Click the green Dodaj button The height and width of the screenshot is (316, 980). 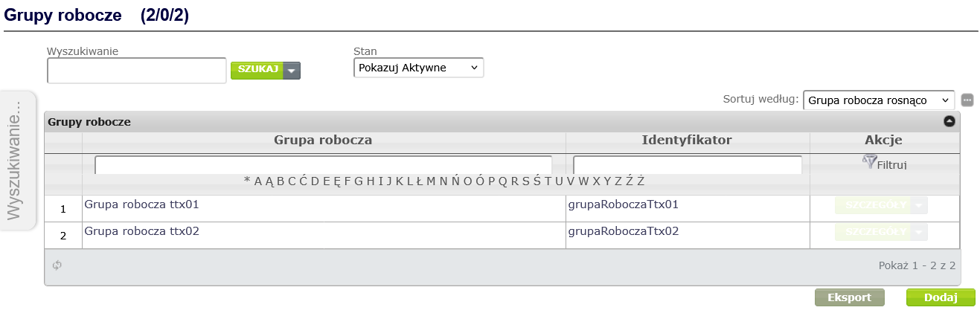click(x=940, y=297)
